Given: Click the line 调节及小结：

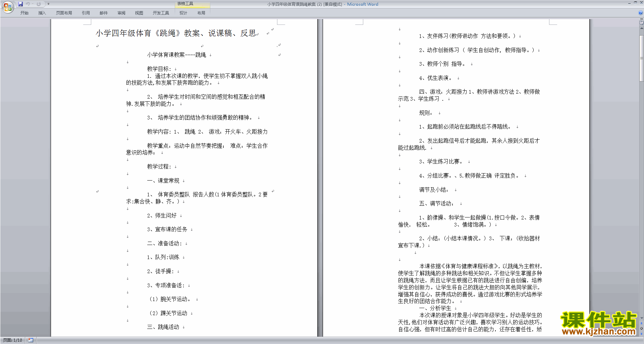Looking at the screenshot, I should 433,190.
